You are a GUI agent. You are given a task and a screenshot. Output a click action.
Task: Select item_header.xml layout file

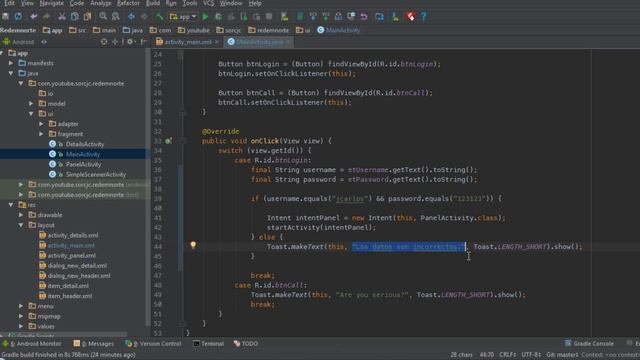pos(70,296)
